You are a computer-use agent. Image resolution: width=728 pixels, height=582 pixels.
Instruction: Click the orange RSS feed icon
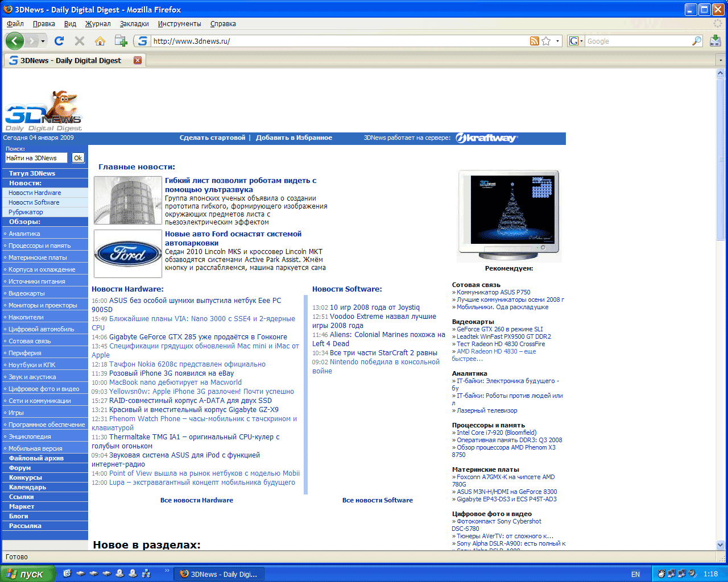coord(534,41)
